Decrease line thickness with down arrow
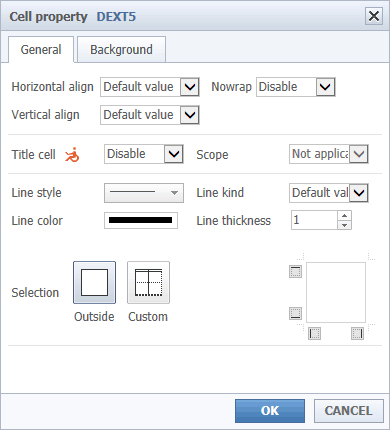The width and height of the screenshot is (390, 430). tap(345, 225)
